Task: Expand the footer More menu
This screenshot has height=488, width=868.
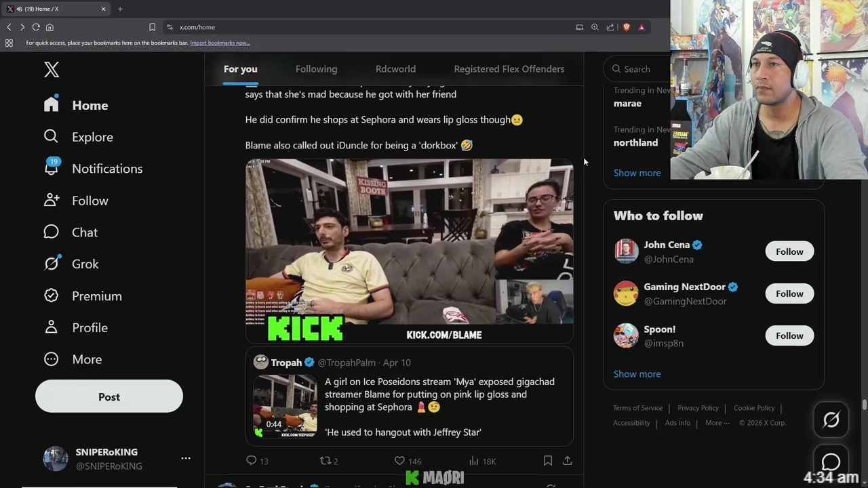Action: pos(717,423)
